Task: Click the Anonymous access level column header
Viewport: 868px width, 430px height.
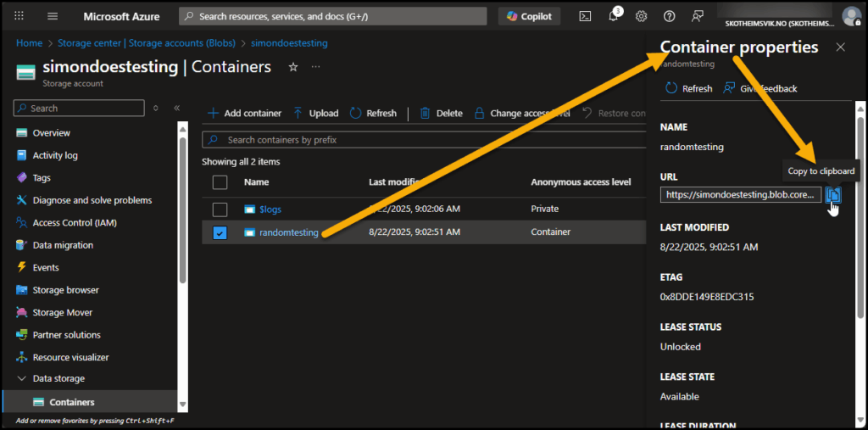Action: [581, 182]
